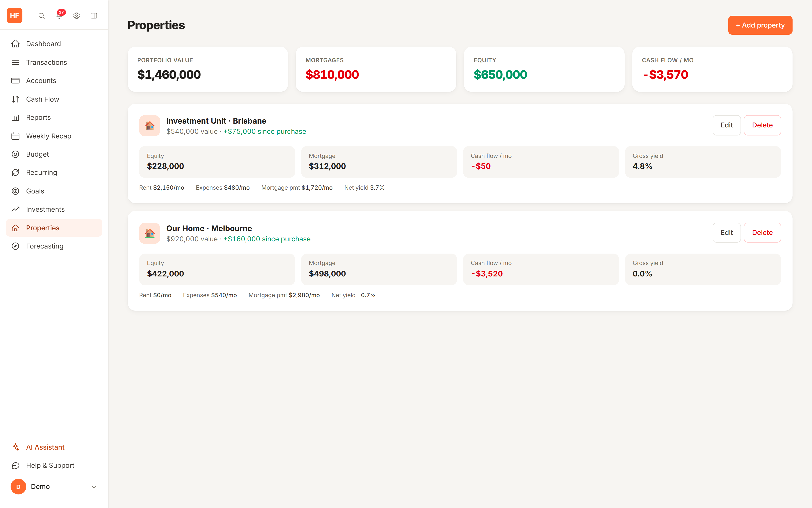The image size is (812, 508).
Task: Click Brisbane Mortgage $312,000 tile
Action: click(379, 162)
